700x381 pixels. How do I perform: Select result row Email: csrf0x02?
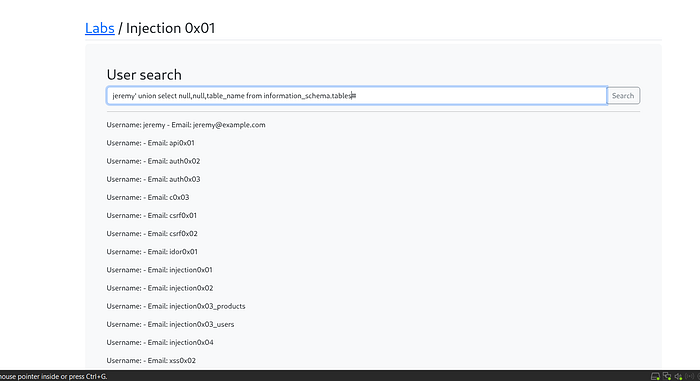tap(152, 233)
